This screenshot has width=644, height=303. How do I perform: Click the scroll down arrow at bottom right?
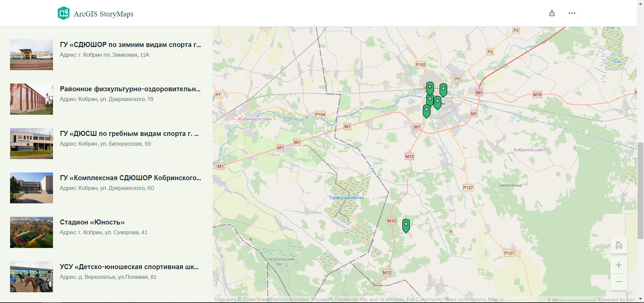(640, 299)
